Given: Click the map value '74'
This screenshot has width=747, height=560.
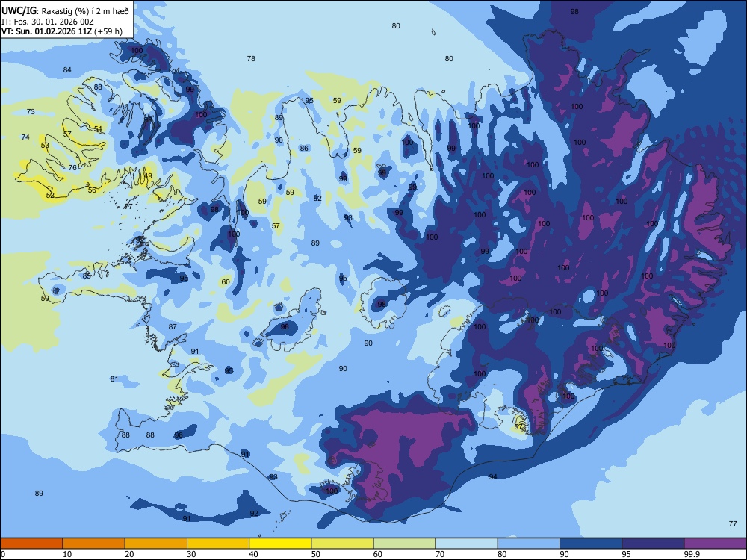Looking at the screenshot, I should click(x=25, y=137).
